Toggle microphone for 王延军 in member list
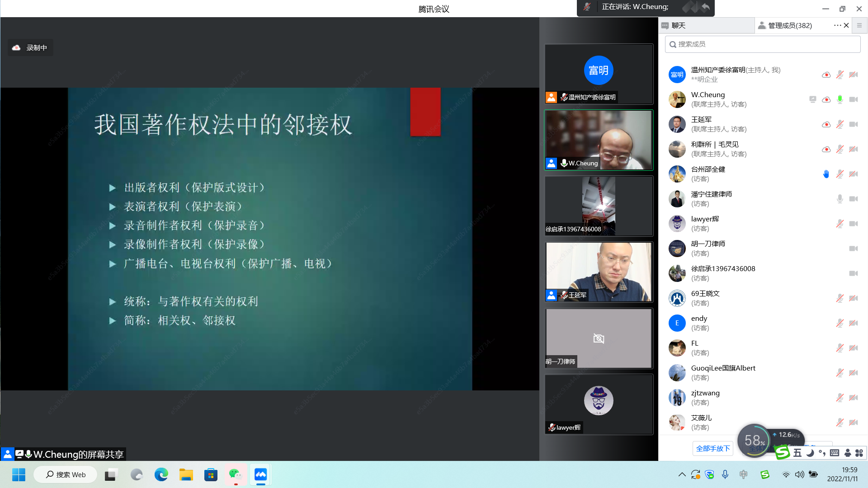The height and width of the screenshot is (488, 868). 840,124
